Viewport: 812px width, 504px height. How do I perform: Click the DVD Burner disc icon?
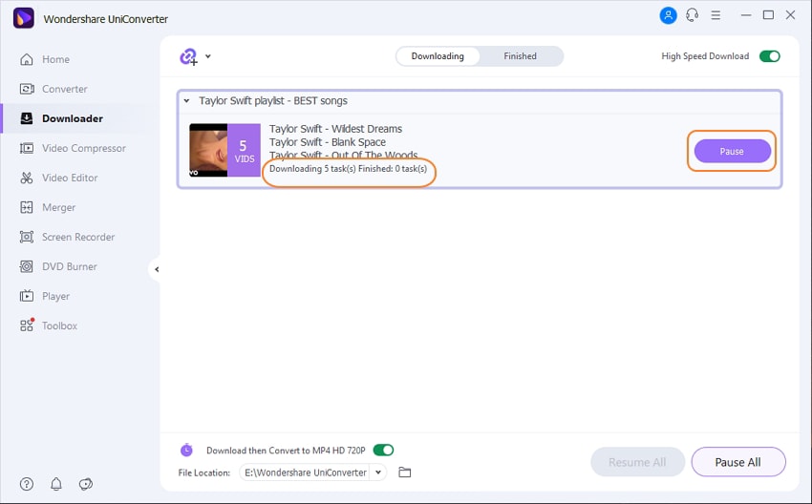[x=27, y=266]
